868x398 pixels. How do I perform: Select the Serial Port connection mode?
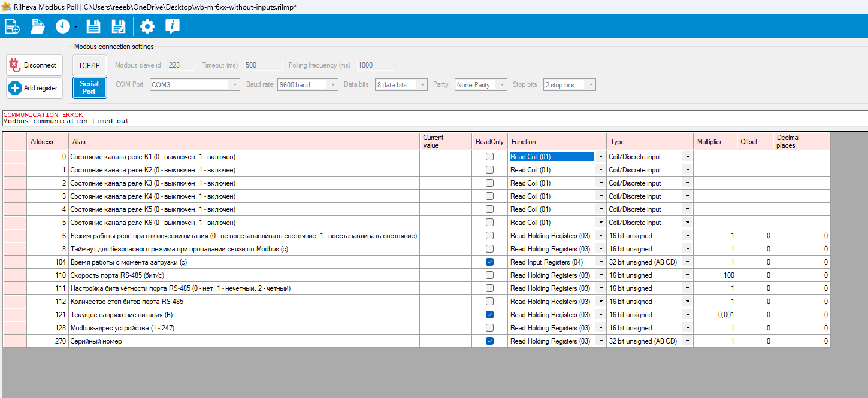89,88
